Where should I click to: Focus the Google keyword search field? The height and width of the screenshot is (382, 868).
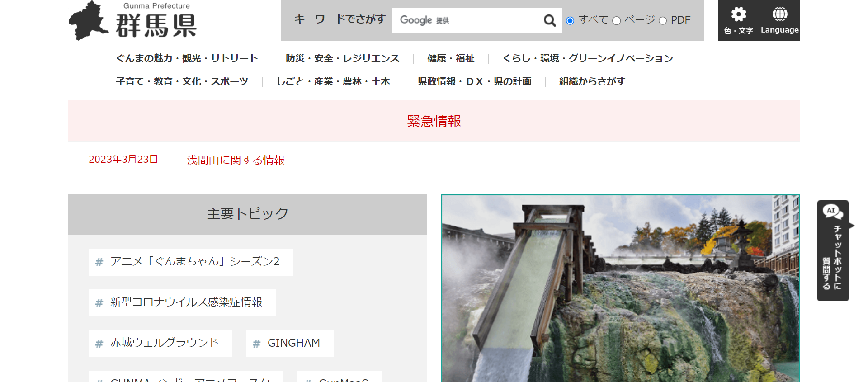[466, 20]
